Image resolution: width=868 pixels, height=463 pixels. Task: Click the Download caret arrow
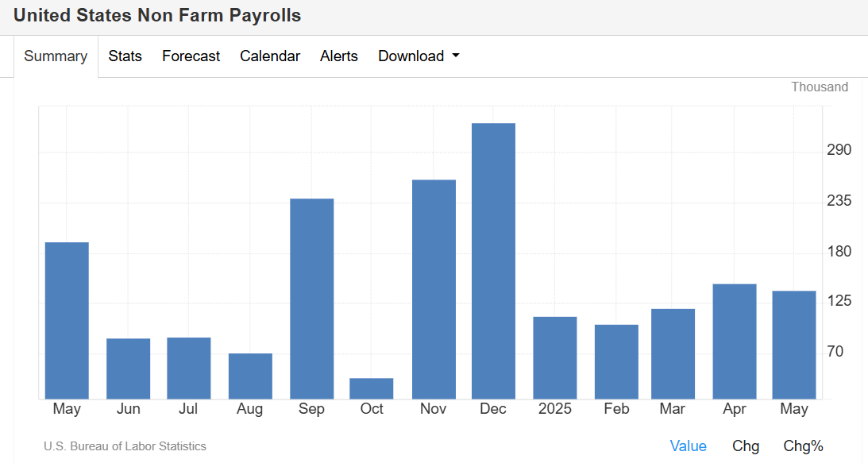[x=456, y=56]
